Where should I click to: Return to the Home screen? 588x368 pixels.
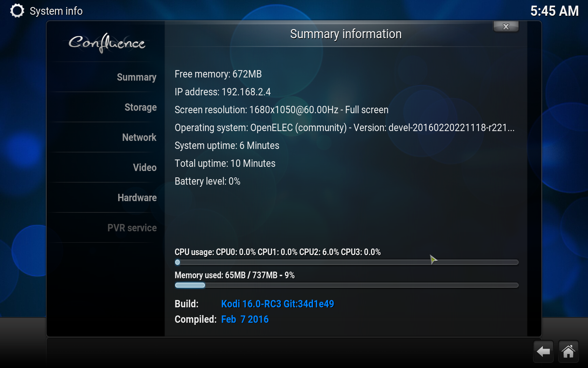coord(568,351)
